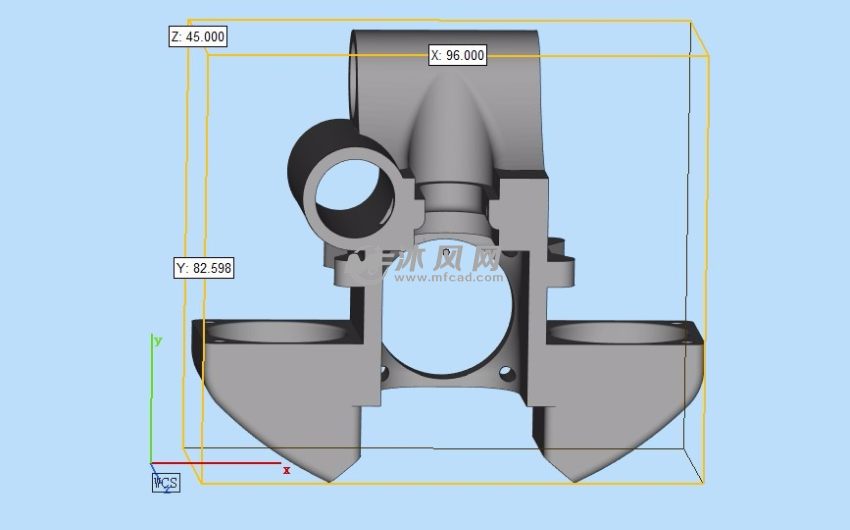Click the WCS coordinate system icon

pos(165,483)
